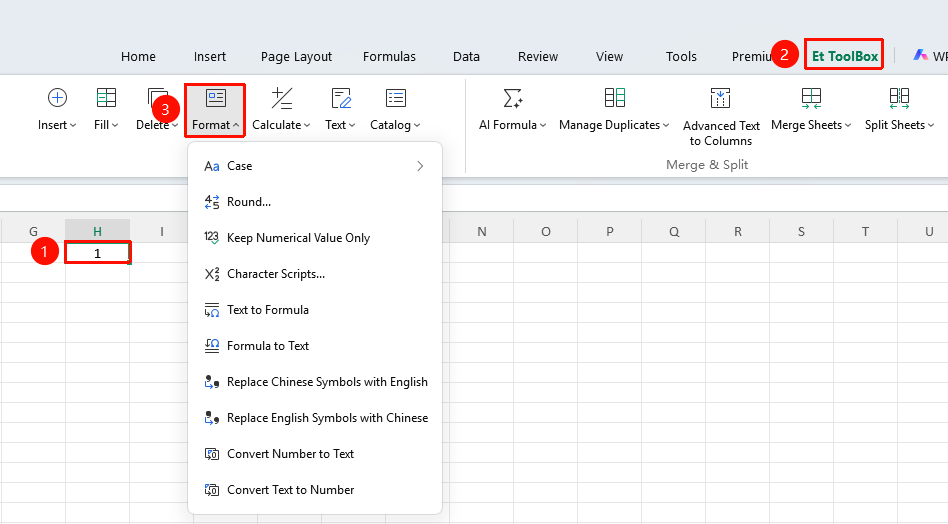Open the Review tab

537,57
